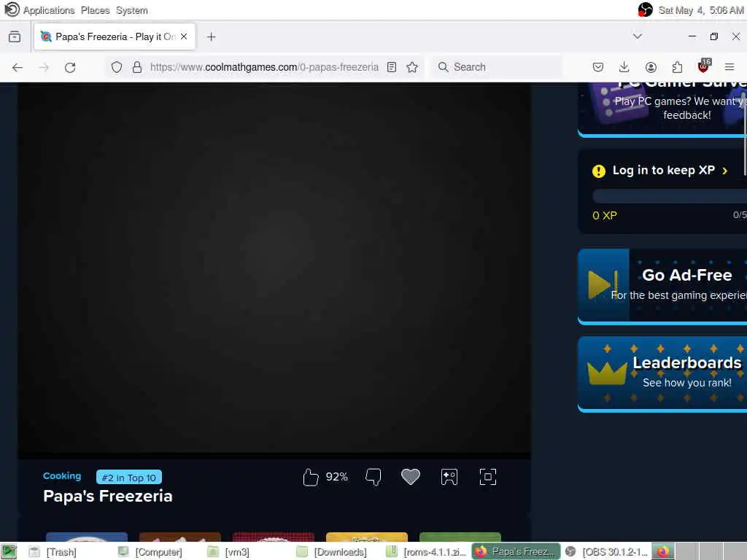Image resolution: width=747 pixels, height=560 pixels.
Task: Open Firefox account icon
Action: [x=651, y=67]
